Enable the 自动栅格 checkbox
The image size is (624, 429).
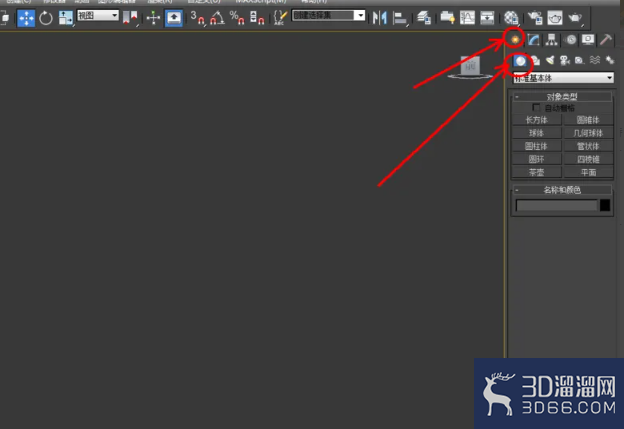536,107
